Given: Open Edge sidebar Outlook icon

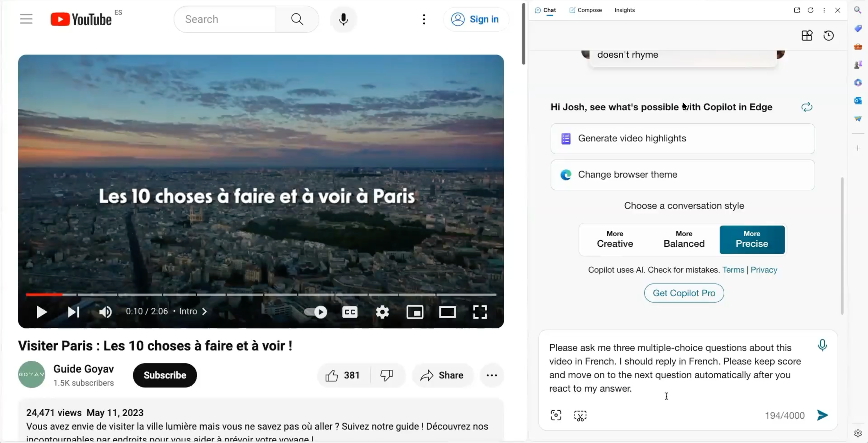Looking at the screenshot, I should [858, 101].
